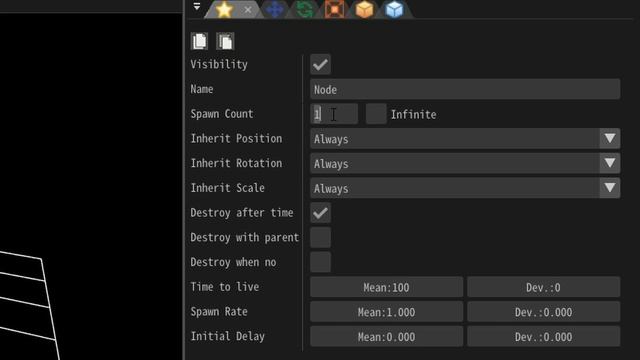Click the single-page copy icon above Visibility
Viewport: 640px width, 360px height.
click(x=199, y=41)
